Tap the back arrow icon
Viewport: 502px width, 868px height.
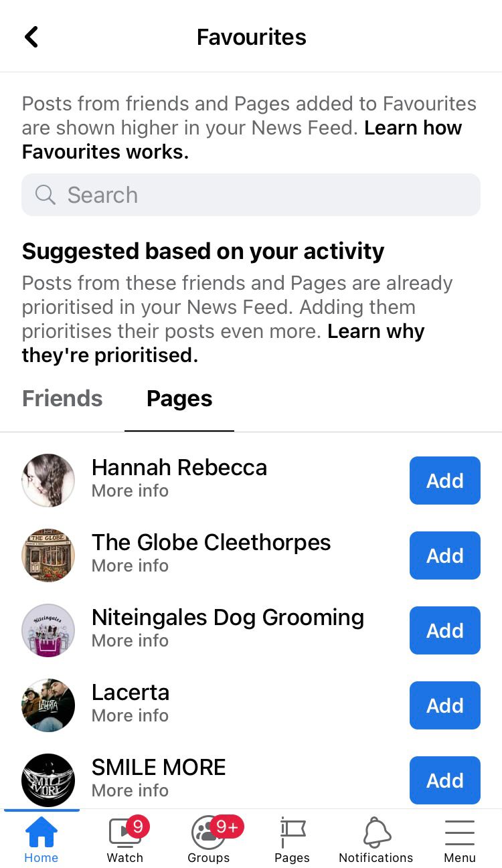[31, 37]
